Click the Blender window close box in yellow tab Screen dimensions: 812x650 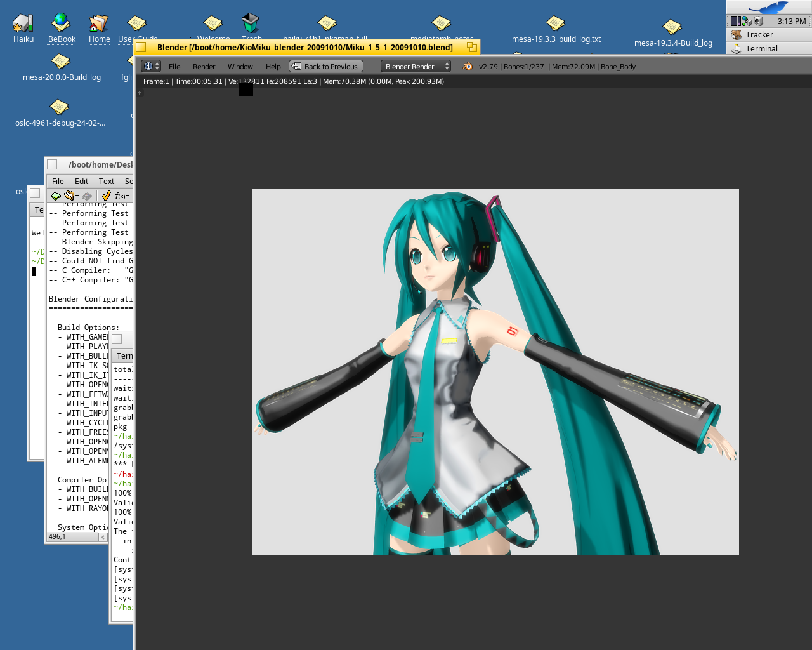pos(141,47)
